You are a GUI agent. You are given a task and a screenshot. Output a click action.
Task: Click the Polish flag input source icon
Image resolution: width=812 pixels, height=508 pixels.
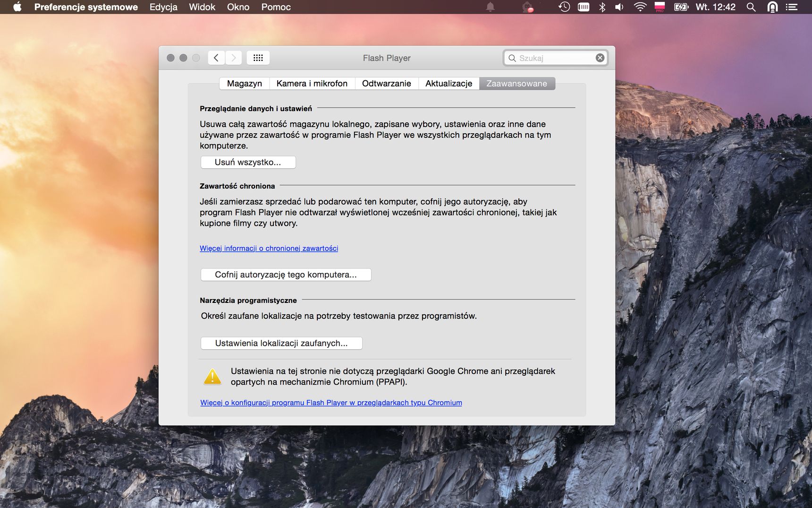[660, 7]
